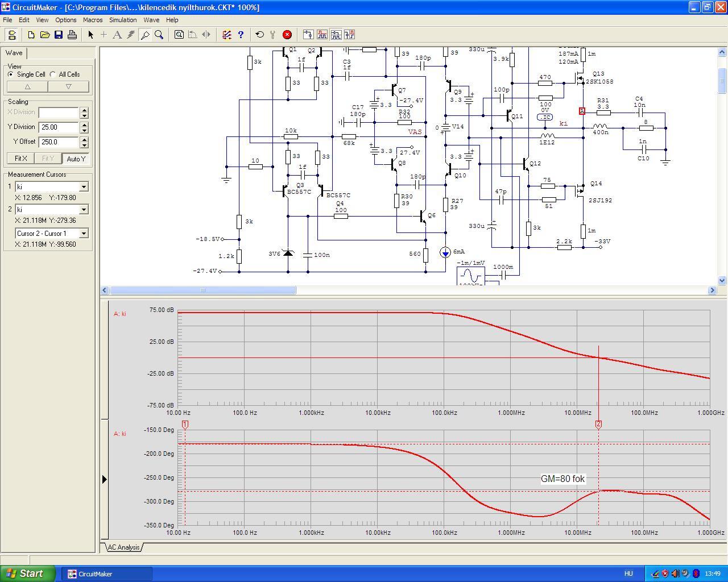Activate the Probe tool

click(x=145, y=35)
